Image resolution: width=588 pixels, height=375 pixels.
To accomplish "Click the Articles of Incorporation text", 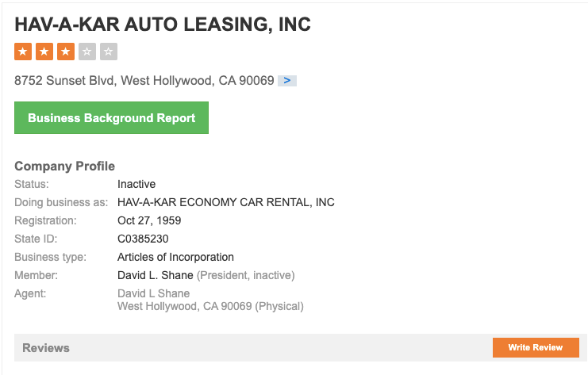I will pos(175,257).
